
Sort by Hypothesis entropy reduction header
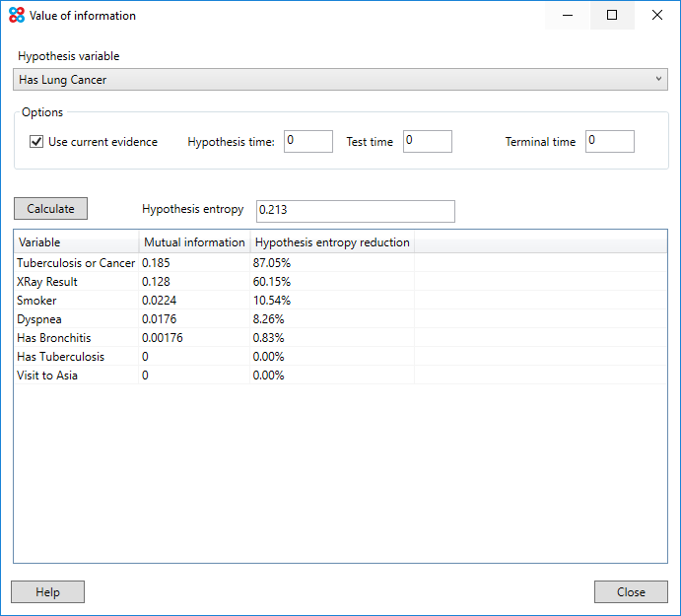coord(332,242)
